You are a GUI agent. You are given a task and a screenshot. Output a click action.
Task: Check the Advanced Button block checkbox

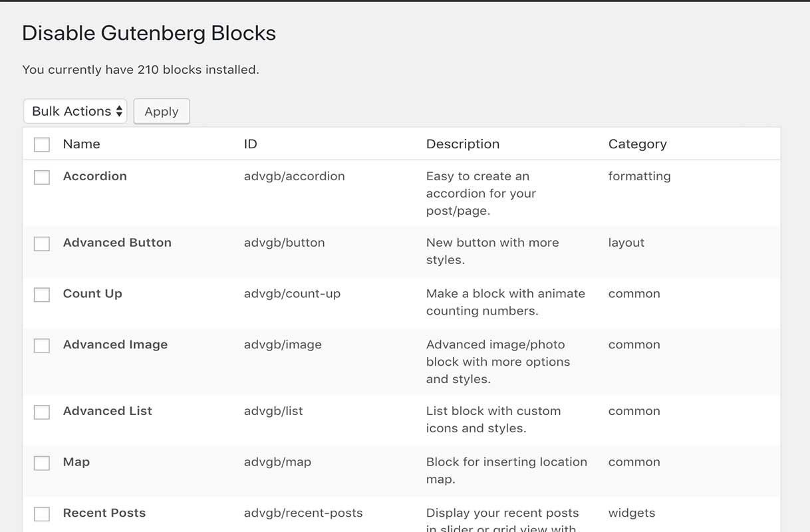point(42,243)
